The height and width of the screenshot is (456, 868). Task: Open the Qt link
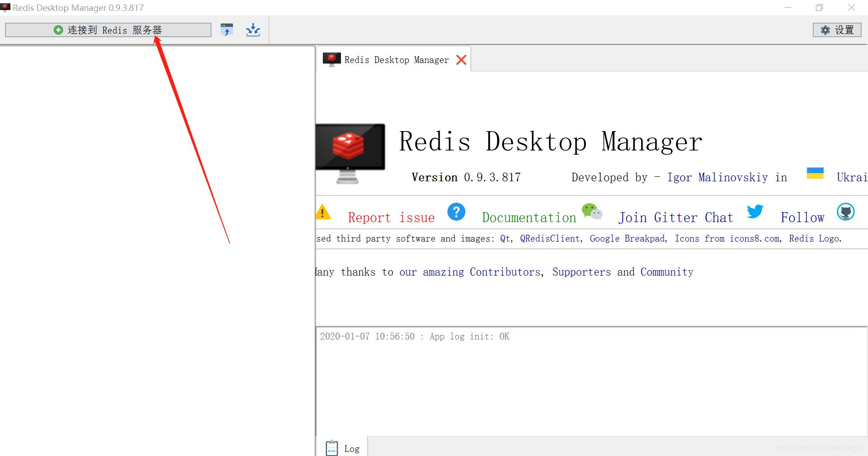[505, 238]
